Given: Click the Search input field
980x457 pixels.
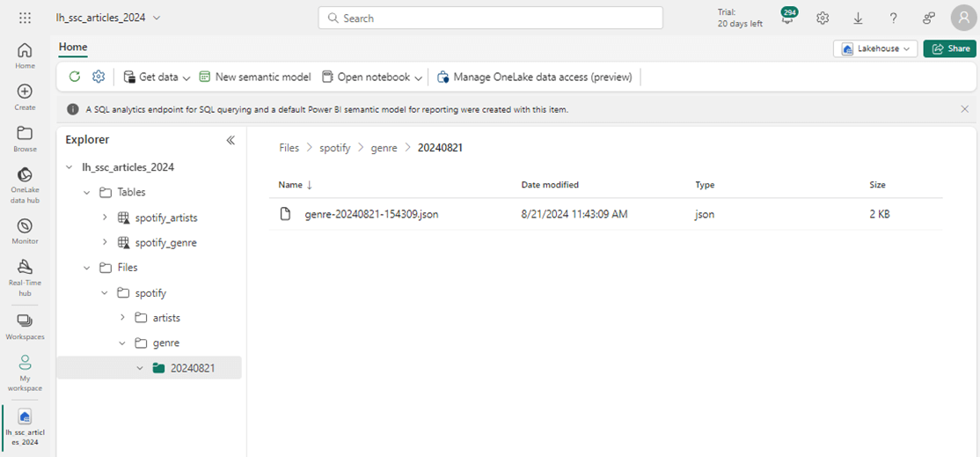Looking at the screenshot, I should tap(490, 18).
